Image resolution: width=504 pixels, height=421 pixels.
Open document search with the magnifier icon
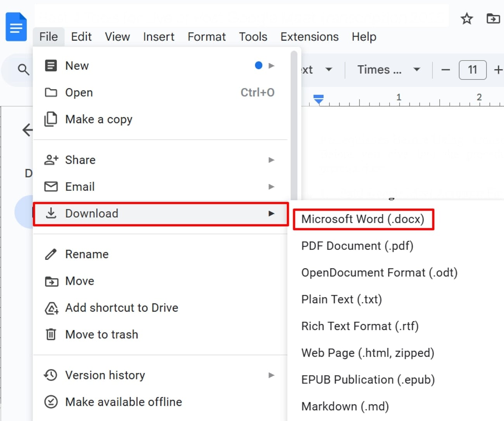pos(23,70)
